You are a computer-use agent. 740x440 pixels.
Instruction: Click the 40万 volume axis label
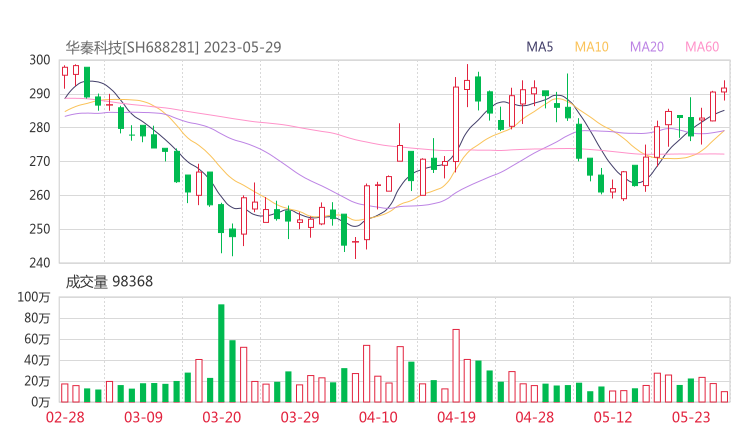click(37, 360)
